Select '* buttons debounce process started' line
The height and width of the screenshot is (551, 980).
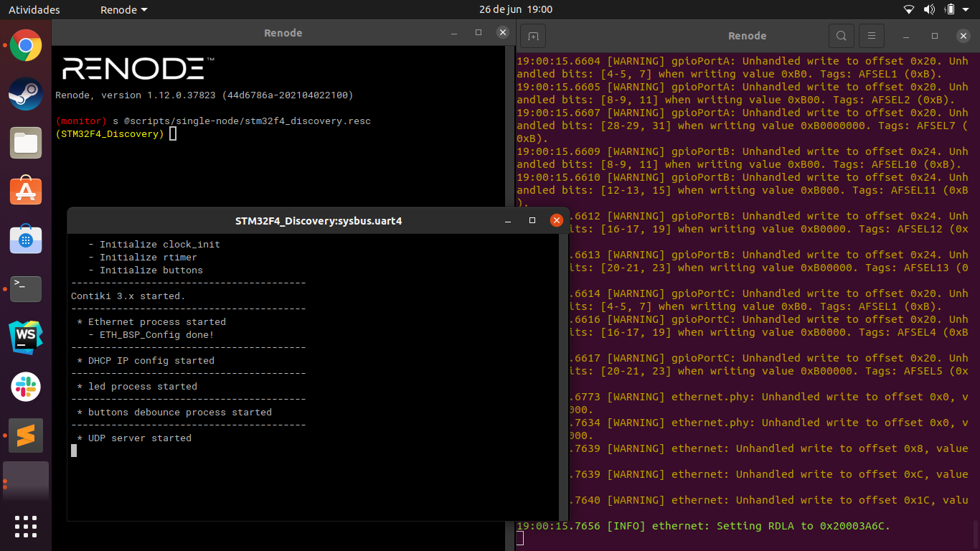point(174,413)
